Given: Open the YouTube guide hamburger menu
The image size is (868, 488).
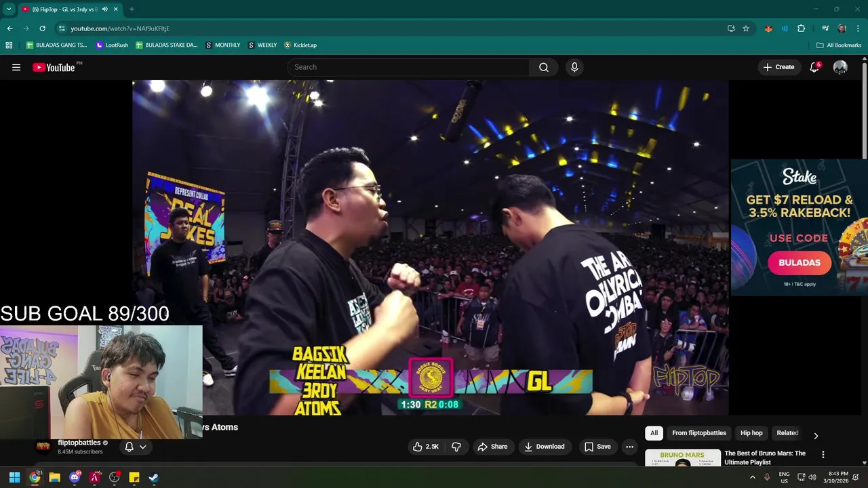Looking at the screenshot, I should click(x=16, y=67).
